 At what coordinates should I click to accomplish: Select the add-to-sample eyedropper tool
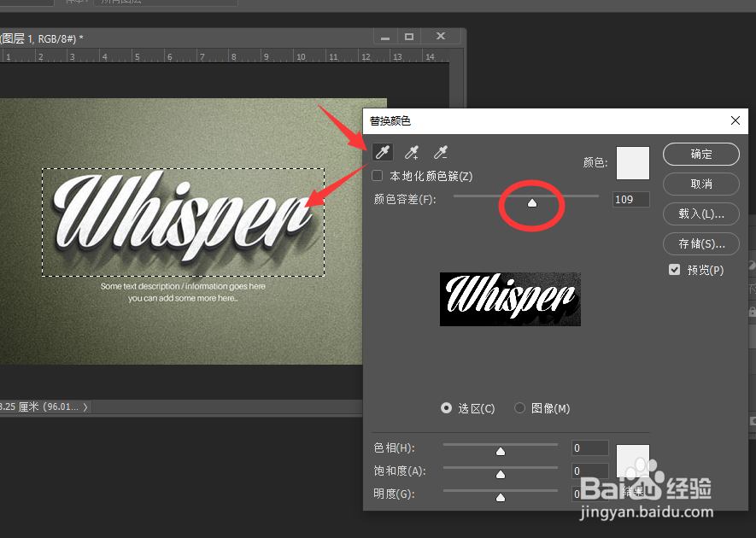tap(411, 151)
